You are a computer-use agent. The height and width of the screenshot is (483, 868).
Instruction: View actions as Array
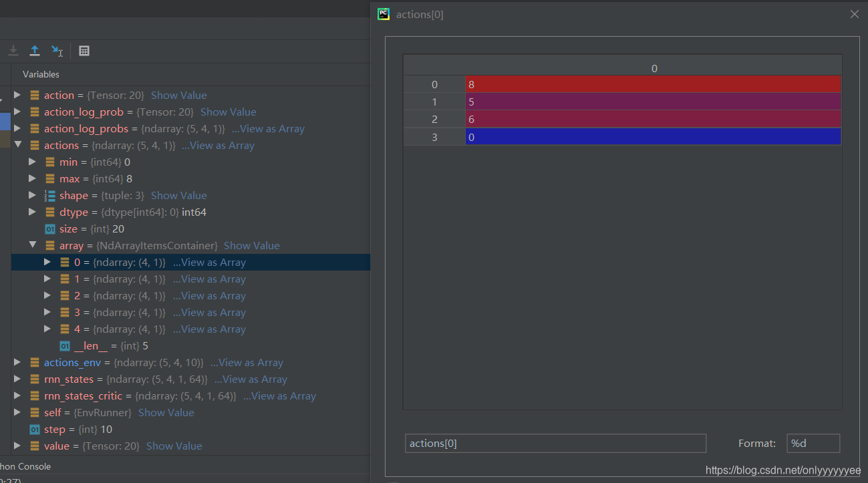pos(218,146)
